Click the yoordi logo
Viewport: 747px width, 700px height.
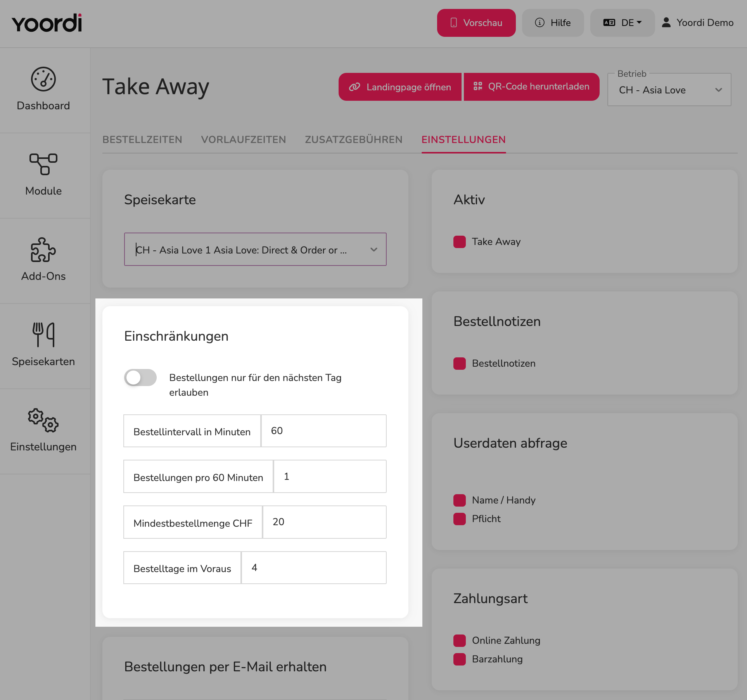47,23
